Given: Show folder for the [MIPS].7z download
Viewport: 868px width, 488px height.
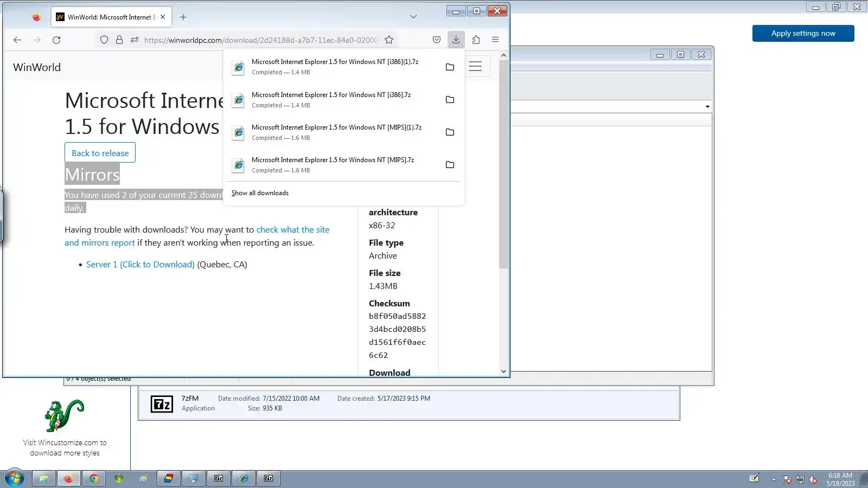Looking at the screenshot, I should (450, 165).
